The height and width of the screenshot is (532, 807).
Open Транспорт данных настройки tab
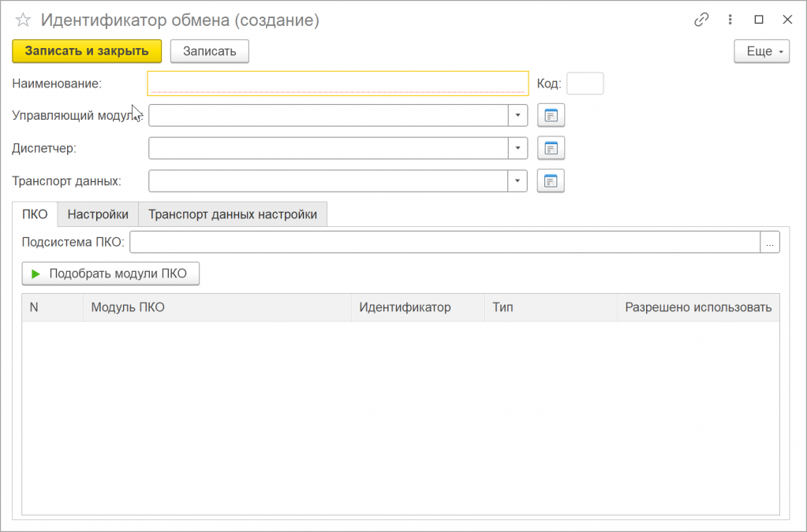coord(233,214)
